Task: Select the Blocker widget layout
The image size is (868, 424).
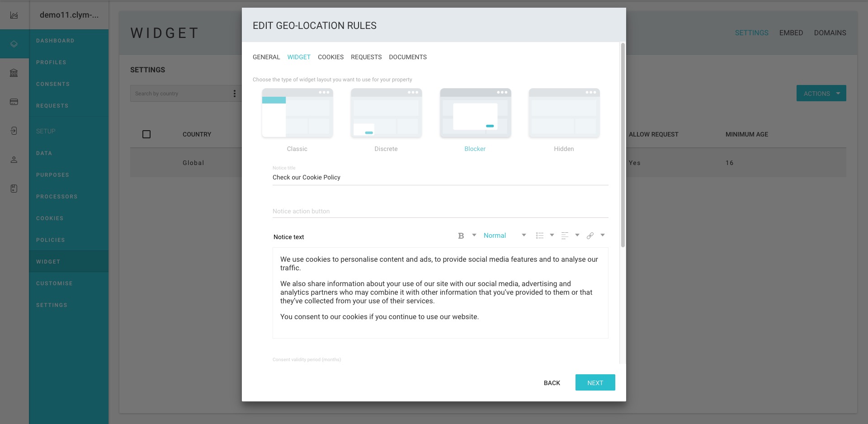Action: (475, 120)
